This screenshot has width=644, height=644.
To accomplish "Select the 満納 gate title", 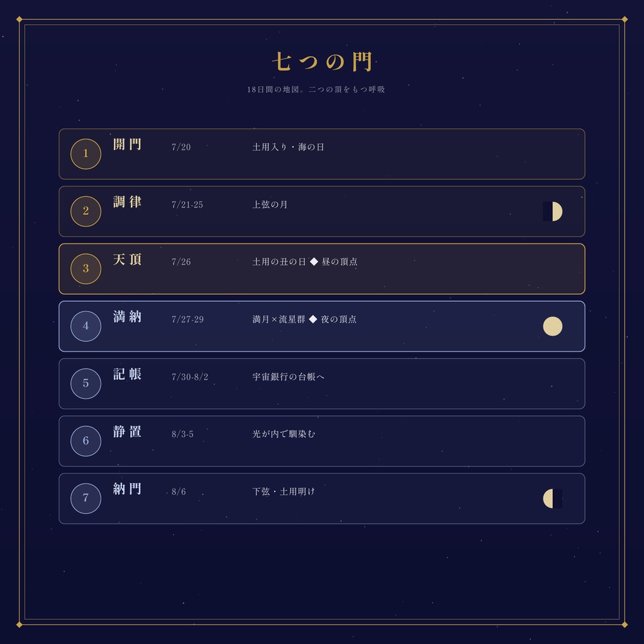I will click(x=127, y=317).
